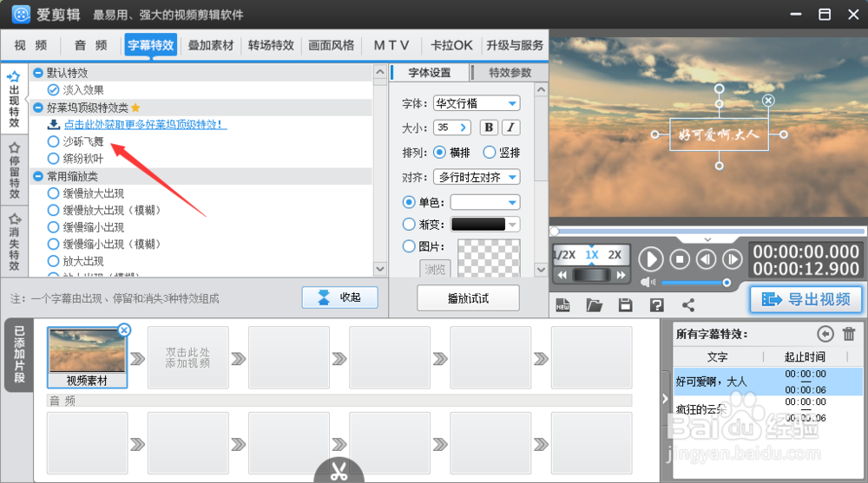Viewport: 868px width, 483px height.
Task: Open the 消失特效 side tab
Action: click(x=14, y=242)
